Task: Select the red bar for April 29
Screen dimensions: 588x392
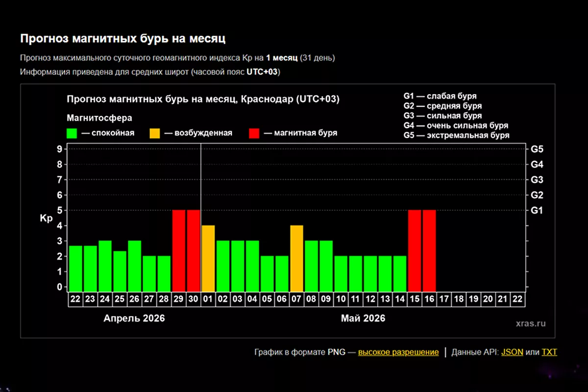Action: 179,250
